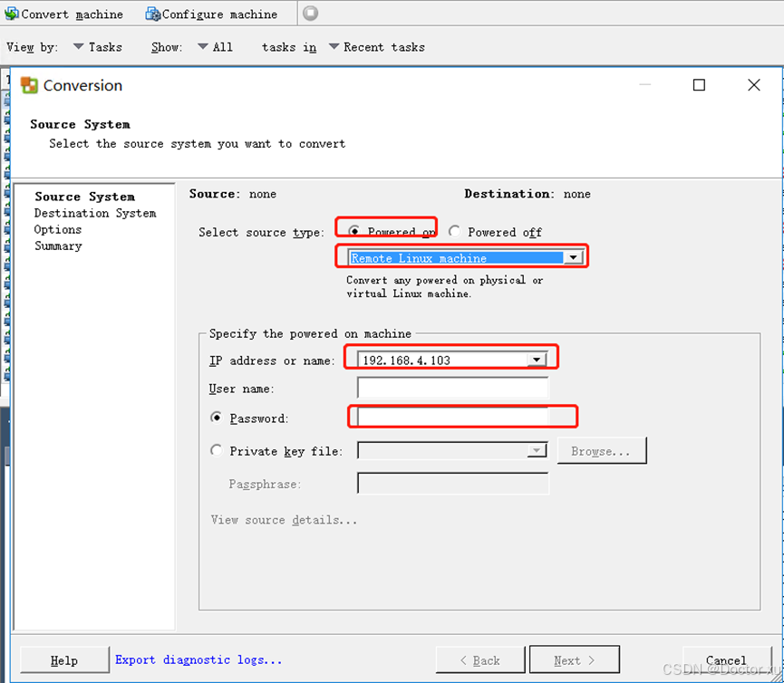Screen dimensions: 784x683
Task: Open the Configure machine menu item
Action: (211, 14)
